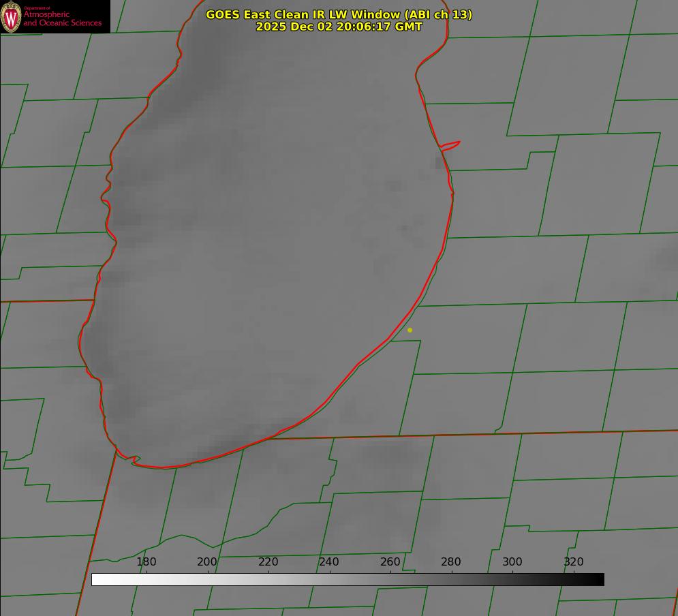Click the dark pixel patch near the eastern shoreline

pyautogui.click(x=440, y=163)
